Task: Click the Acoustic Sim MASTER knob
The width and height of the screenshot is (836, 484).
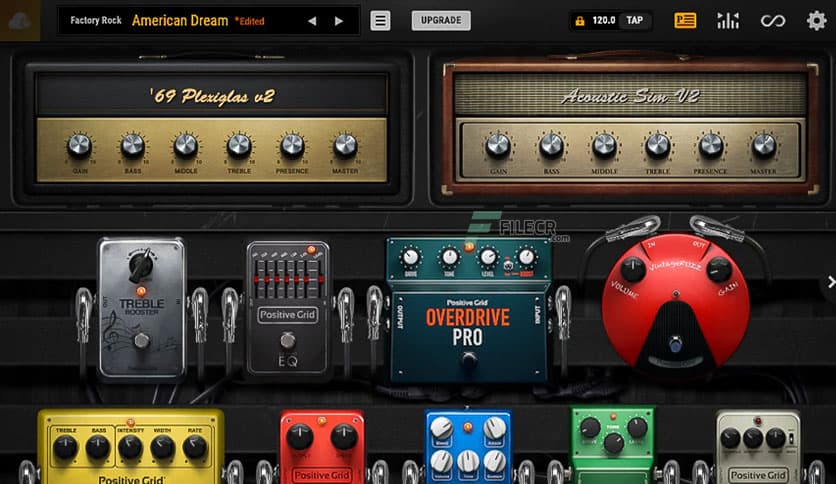Action: (763, 146)
